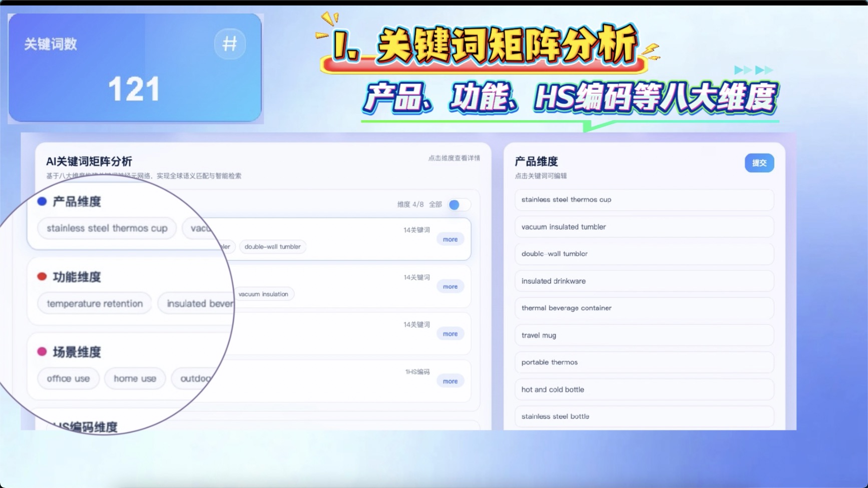Image resolution: width=868 pixels, height=488 pixels.
Task: Click the hash icon on keyword count card
Action: (x=230, y=44)
